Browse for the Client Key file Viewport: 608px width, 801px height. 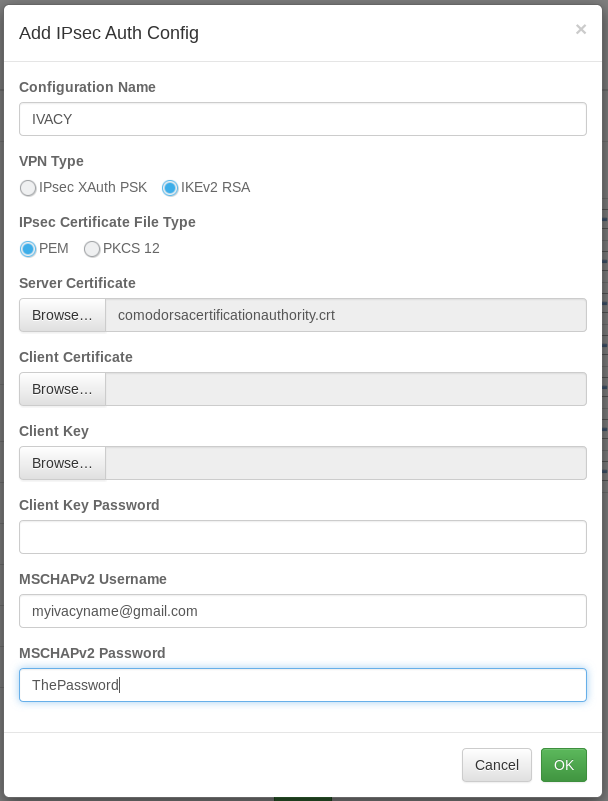(62, 463)
